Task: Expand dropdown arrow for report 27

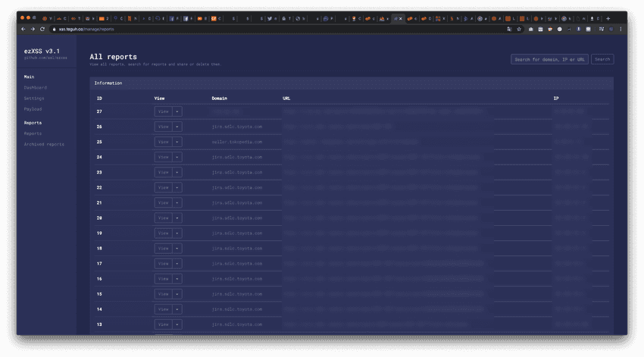Action: point(177,111)
